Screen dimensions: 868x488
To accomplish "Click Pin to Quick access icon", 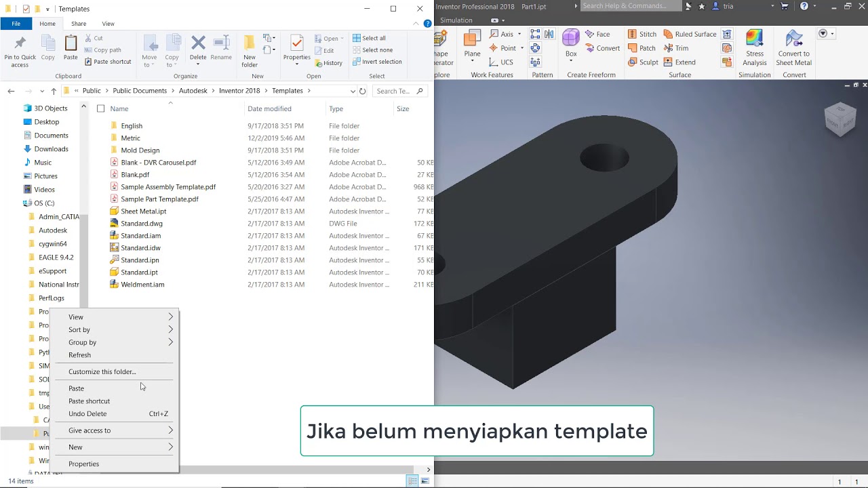I will 20,51.
